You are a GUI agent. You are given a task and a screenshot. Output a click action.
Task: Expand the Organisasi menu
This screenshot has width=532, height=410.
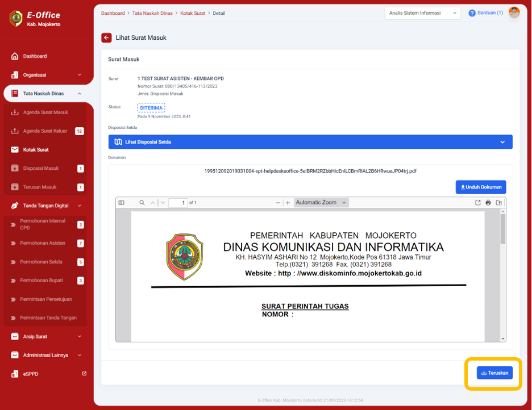(x=46, y=75)
